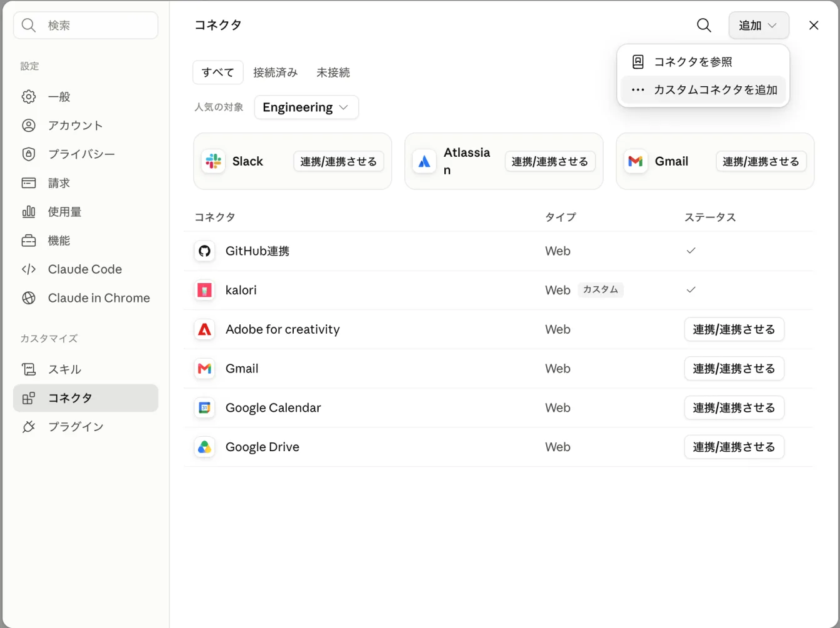This screenshot has height=628, width=840.
Task: Switch to the 未接続 tab
Action: tap(333, 72)
